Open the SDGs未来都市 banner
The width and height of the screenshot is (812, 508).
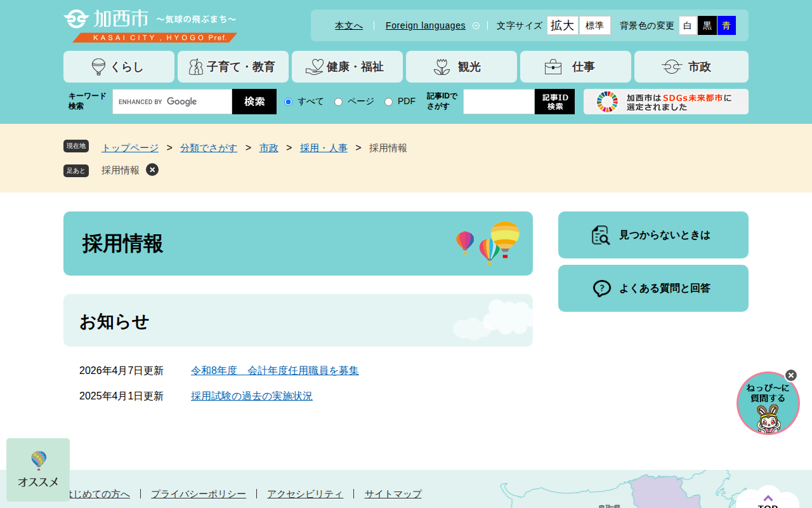(x=666, y=102)
